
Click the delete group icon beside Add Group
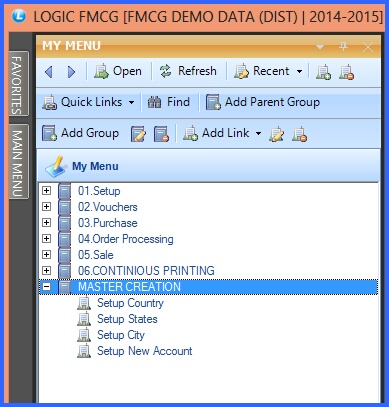[x=161, y=134]
